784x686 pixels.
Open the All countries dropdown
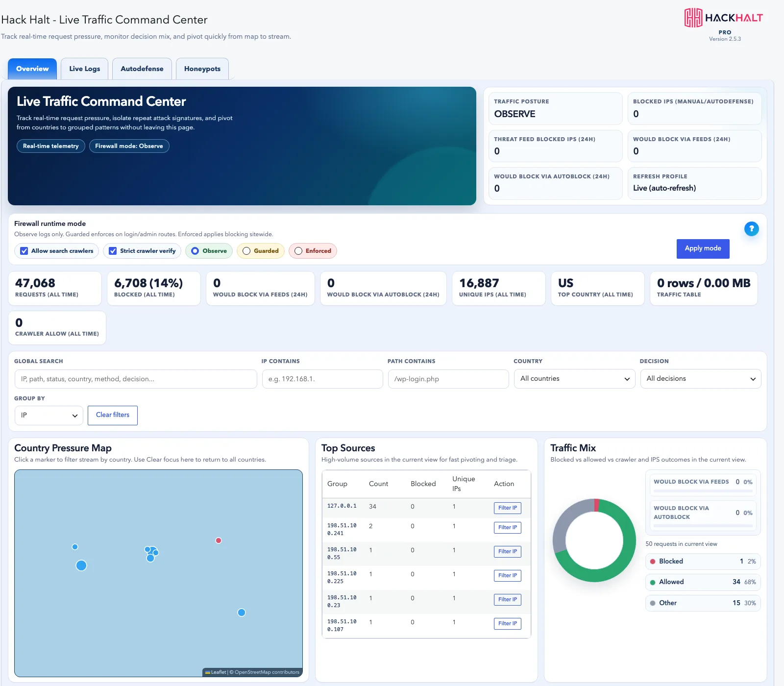point(575,379)
